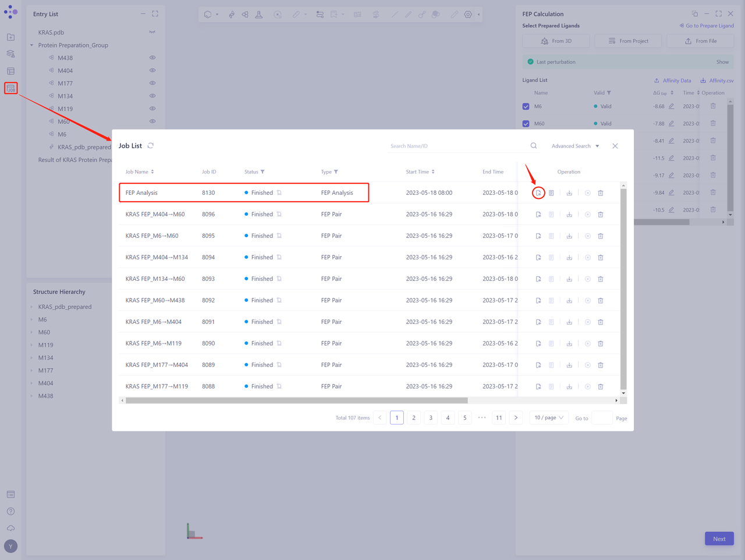Choose the From 3D ligand source
Viewport: 745px width, 560px height.
[556, 41]
